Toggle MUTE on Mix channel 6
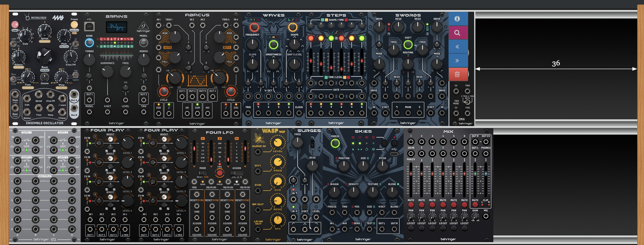This screenshot has width=644, height=245. coord(464,205)
